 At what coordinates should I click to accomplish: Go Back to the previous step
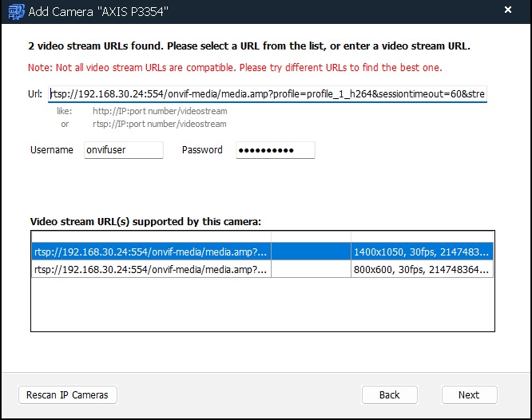coord(389,394)
